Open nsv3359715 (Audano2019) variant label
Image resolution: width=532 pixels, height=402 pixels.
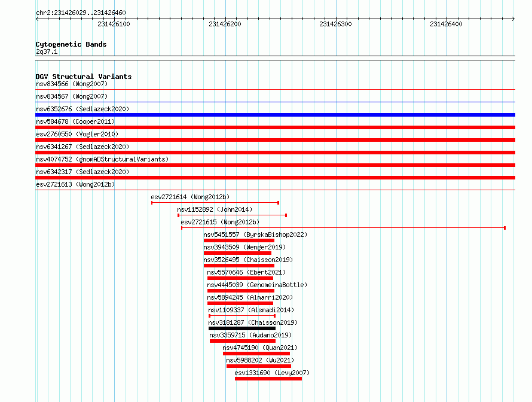[250, 335]
